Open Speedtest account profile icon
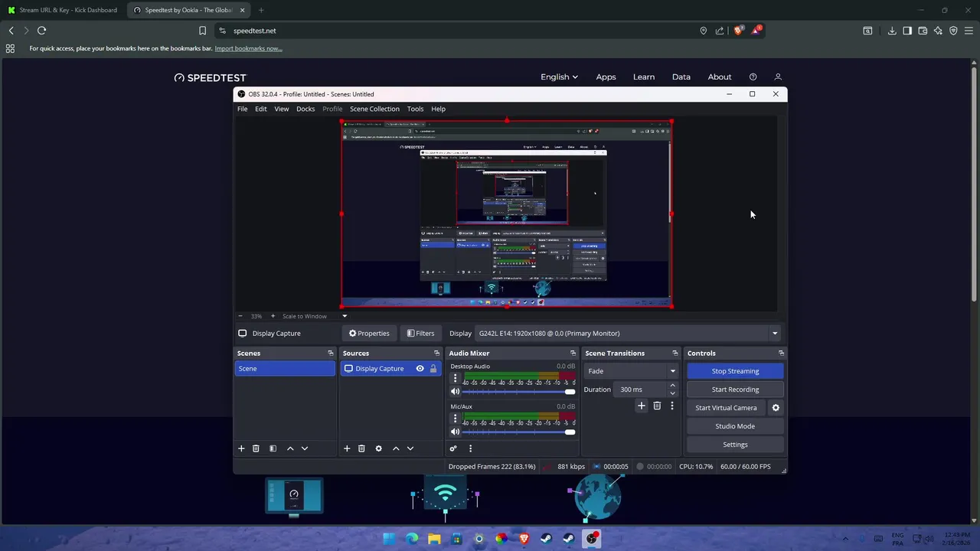 778,77
